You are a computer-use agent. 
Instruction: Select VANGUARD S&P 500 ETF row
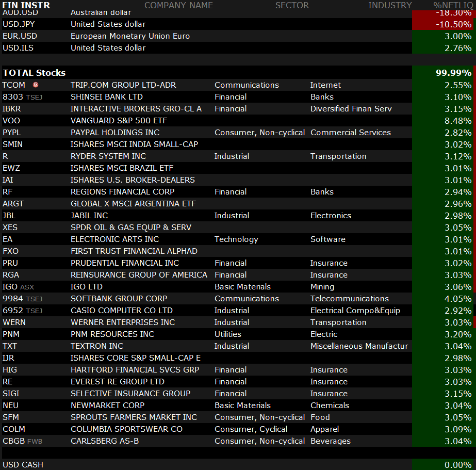237,121
